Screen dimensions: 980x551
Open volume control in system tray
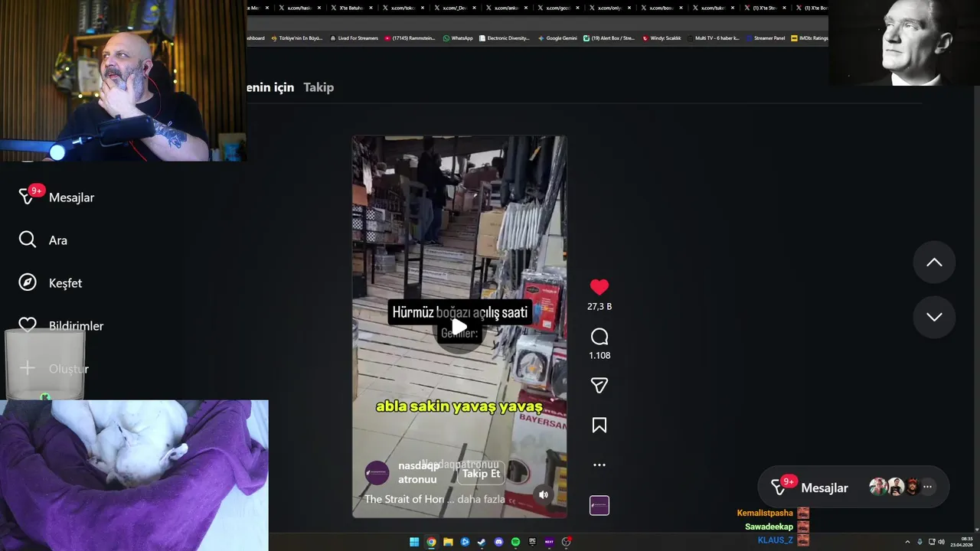point(941,542)
